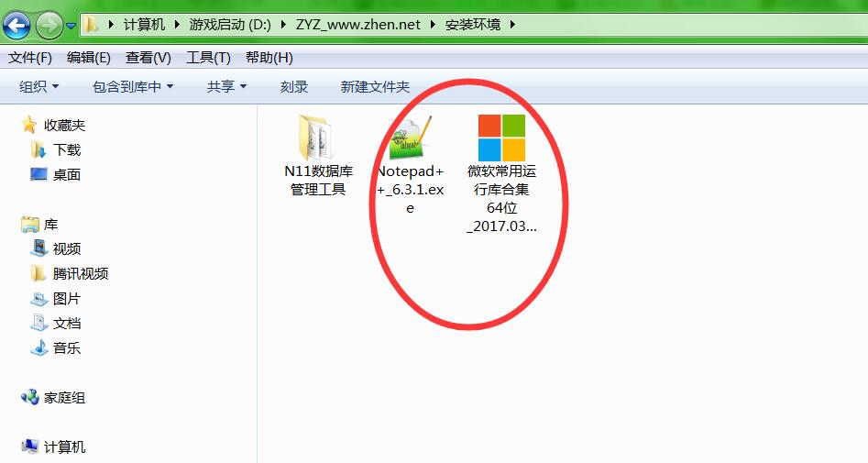The image size is (868, 463).
Task: Click 新建文件夹 button
Action: click(x=375, y=86)
